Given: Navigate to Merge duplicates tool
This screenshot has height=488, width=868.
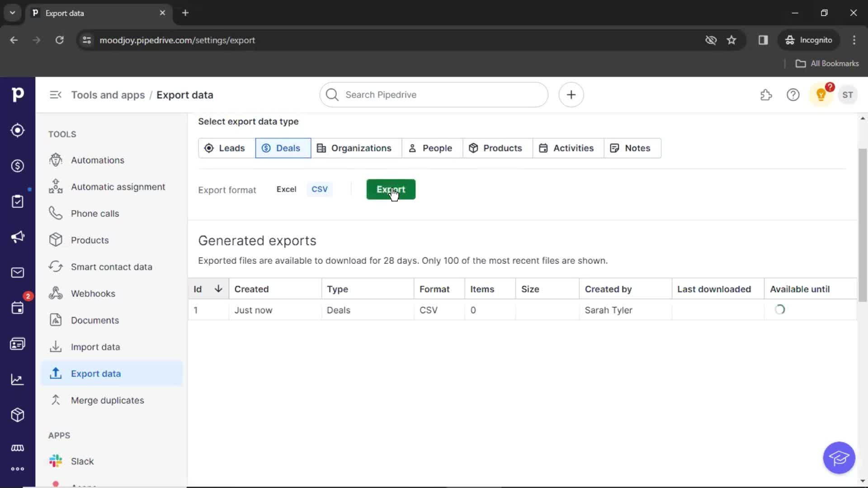Looking at the screenshot, I should pos(107,400).
